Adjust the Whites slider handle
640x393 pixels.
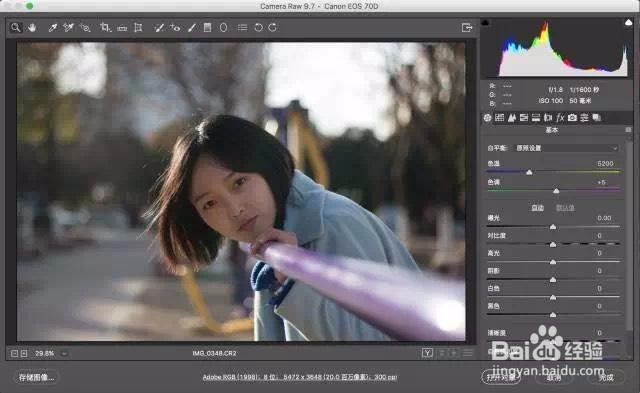point(553,297)
